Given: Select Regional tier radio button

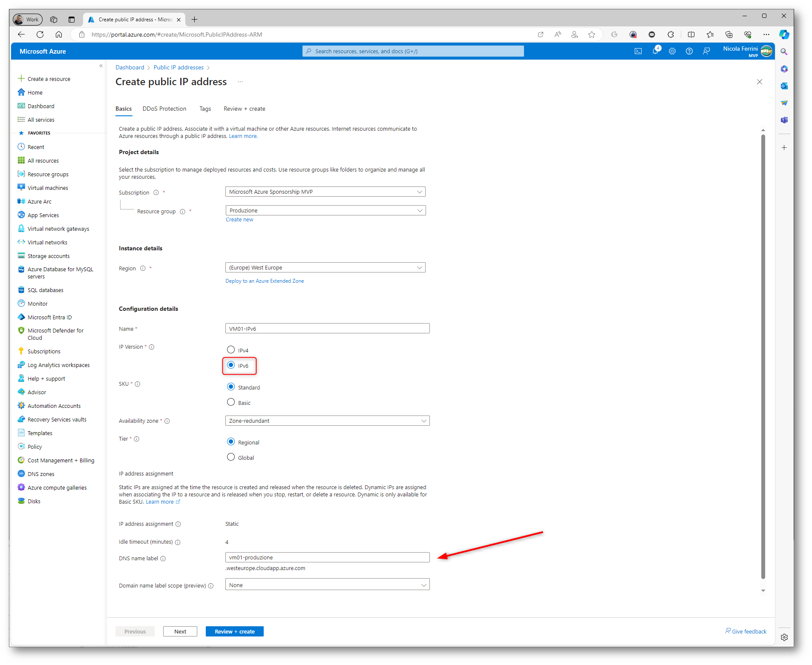Looking at the screenshot, I should 231,441.
